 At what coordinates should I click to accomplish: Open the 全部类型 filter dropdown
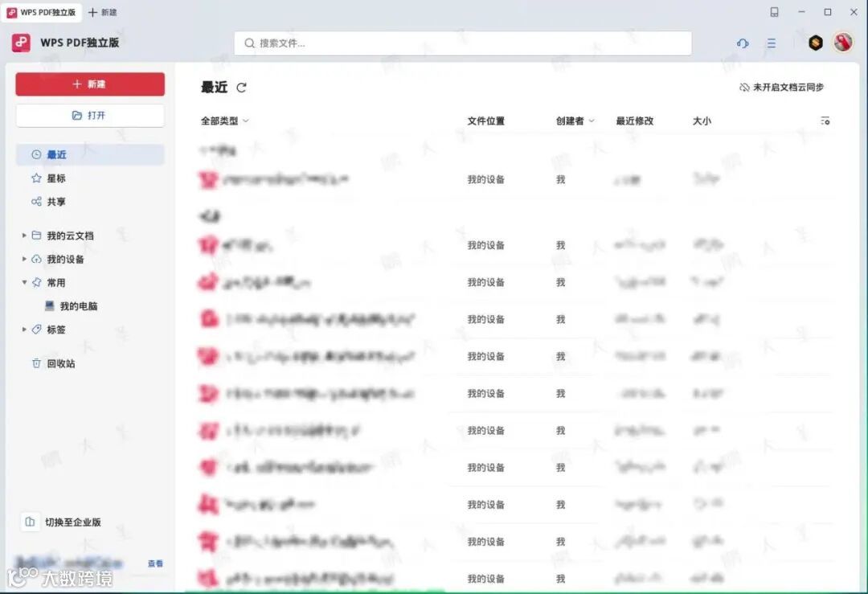pos(225,121)
